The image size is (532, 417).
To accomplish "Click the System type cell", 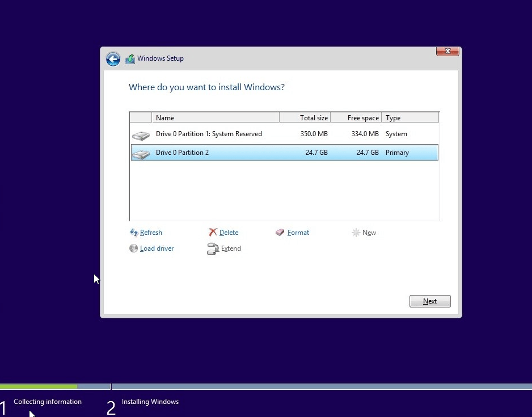I will (x=396, y=134).
